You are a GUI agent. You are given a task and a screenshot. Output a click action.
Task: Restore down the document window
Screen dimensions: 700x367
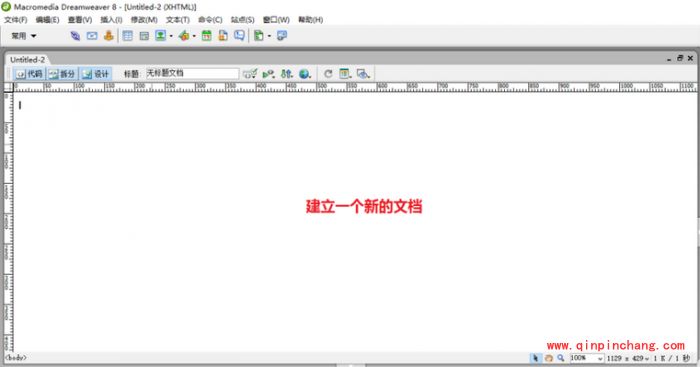[x=679, y=58]
